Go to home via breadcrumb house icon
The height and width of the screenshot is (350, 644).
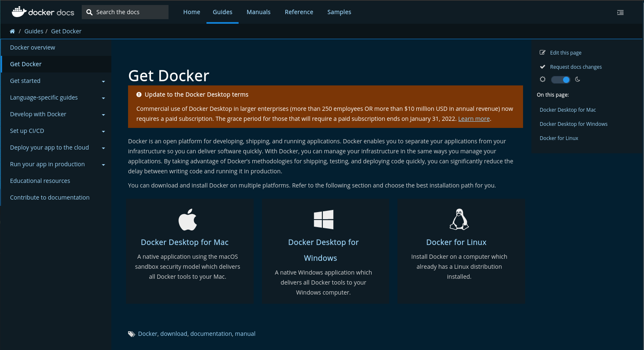13,31
